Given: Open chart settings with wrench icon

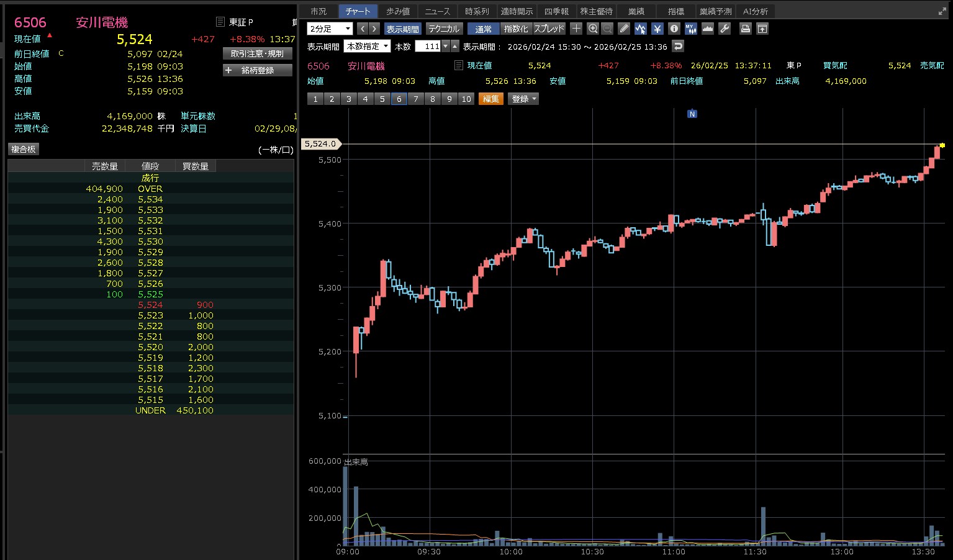Looking at the screenshot, I should click(724, 29).
